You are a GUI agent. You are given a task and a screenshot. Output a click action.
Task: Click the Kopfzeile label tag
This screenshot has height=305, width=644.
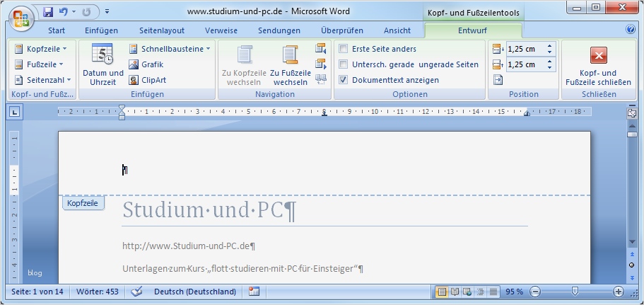[83, 203]
